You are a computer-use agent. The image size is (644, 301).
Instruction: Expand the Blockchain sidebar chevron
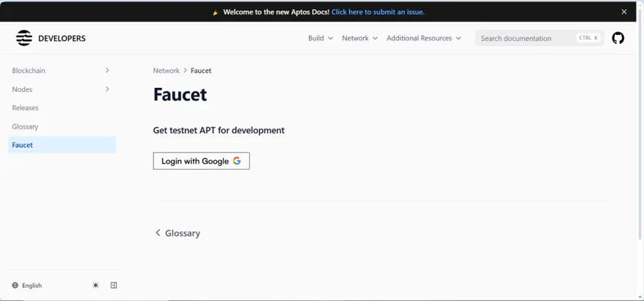(107, 71)
